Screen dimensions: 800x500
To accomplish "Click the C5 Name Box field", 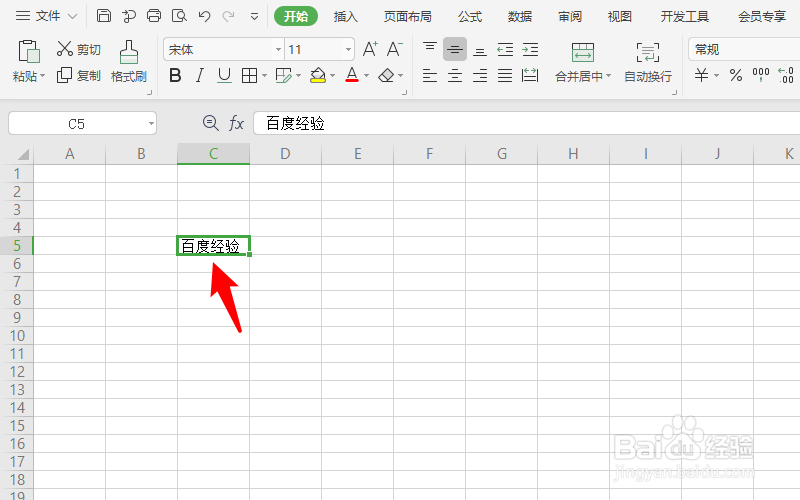I will click(x=82, y=123).
